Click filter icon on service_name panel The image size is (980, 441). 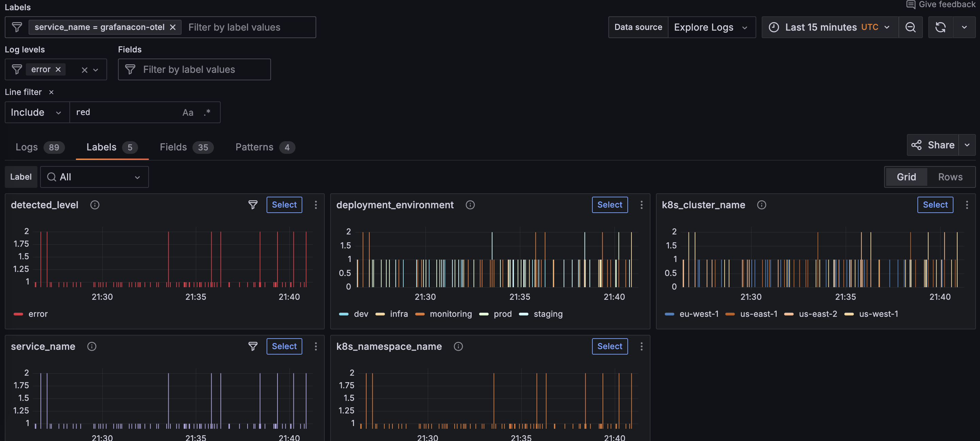tap(253, 346)
